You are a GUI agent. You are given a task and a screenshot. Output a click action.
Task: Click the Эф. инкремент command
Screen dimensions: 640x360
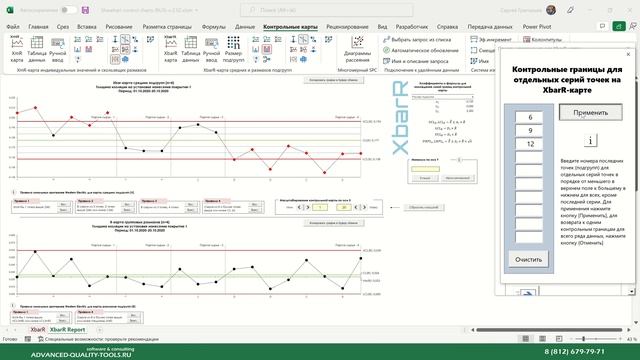point(491,40)
